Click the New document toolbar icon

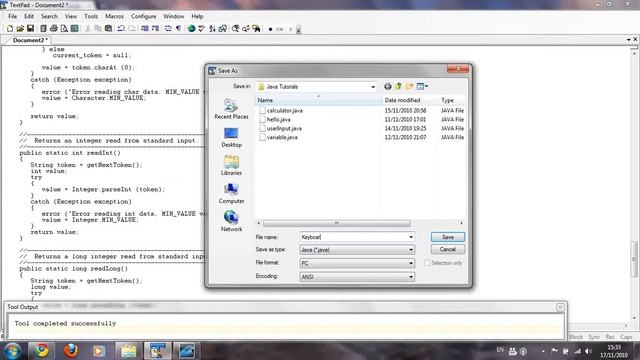point(10,29)
